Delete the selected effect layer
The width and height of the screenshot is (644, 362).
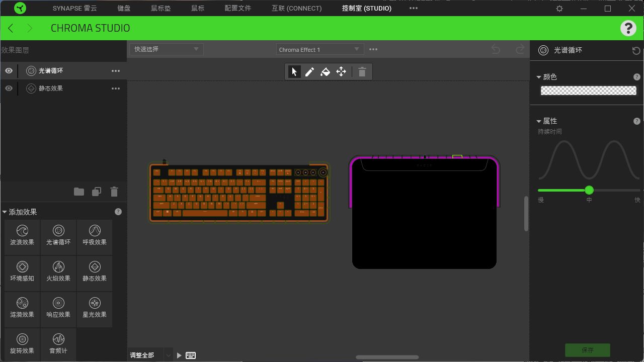point(114,192)
